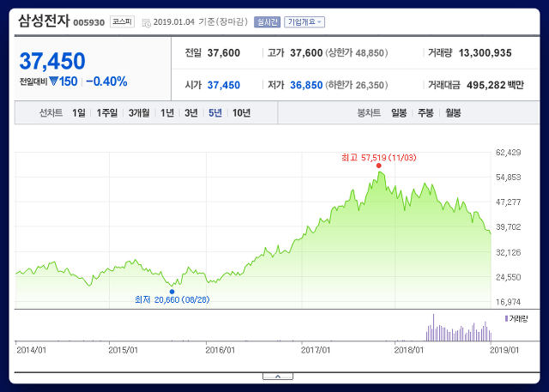Click the red 최고 peak marker dot
549x392 pixels.
378,166
